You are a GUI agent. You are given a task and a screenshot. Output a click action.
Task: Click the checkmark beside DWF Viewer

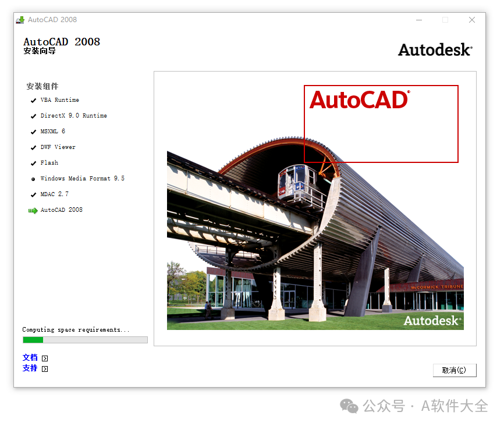[x=33, y=148]
